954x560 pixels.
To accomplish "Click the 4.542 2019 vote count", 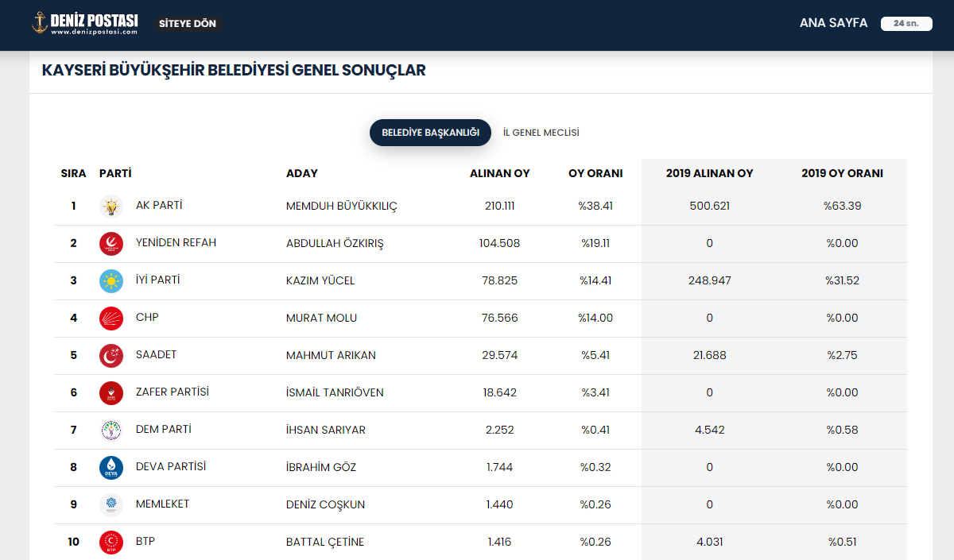I will click(710, 430).
